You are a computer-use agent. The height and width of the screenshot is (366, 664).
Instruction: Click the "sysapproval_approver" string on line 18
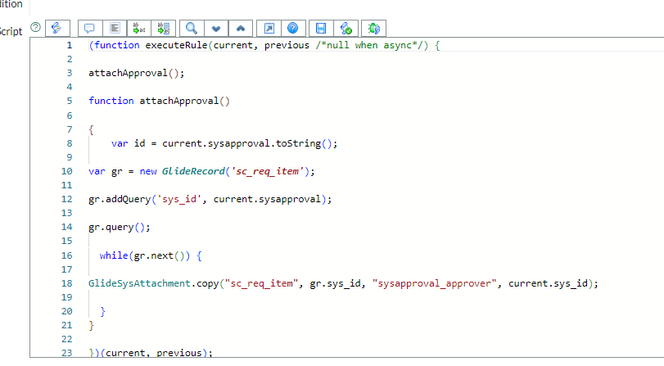coord(434,283)
